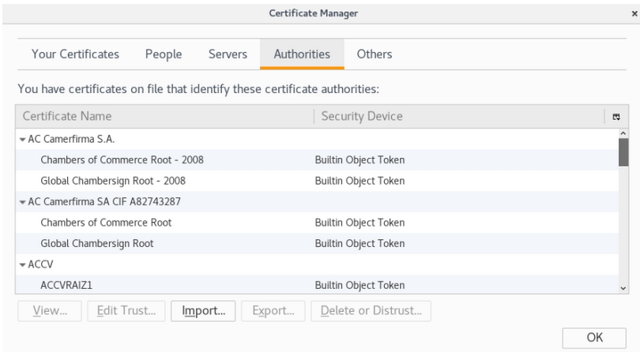640x364 pixels.
Task: Select the Authorities tab
Action: click(301, 54)
